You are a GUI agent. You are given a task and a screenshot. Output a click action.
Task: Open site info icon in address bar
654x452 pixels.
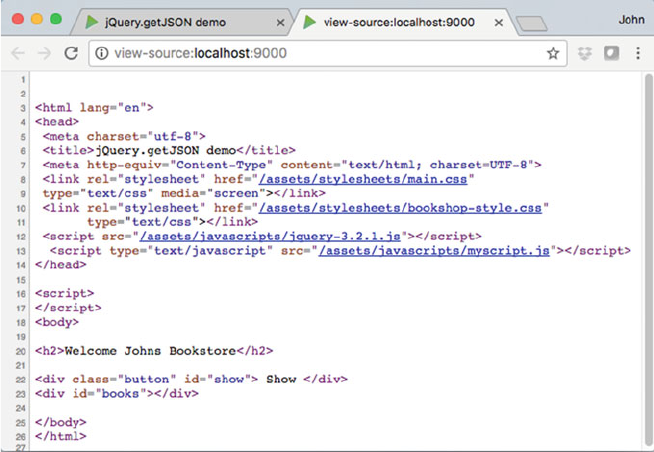pyautogui.click(x=101, y=53)
